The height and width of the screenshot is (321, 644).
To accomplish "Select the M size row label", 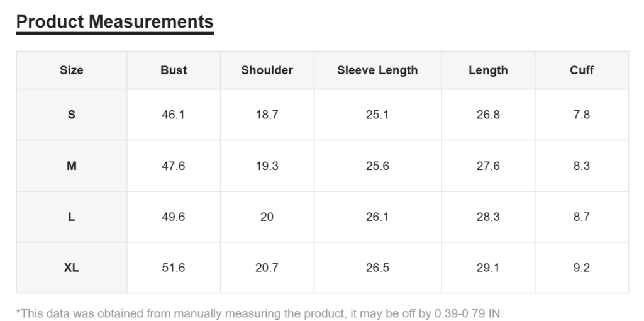I will [x=72, y=166].
